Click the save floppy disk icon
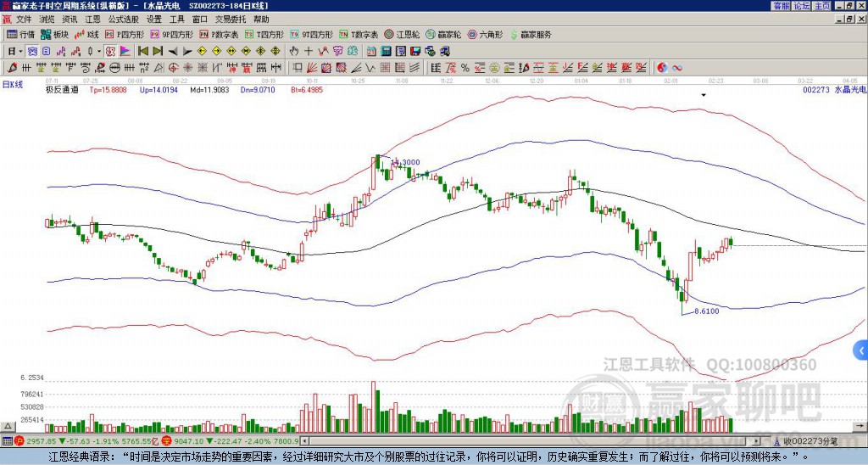This screenshot has height=465, width=868. pos(415,52)
